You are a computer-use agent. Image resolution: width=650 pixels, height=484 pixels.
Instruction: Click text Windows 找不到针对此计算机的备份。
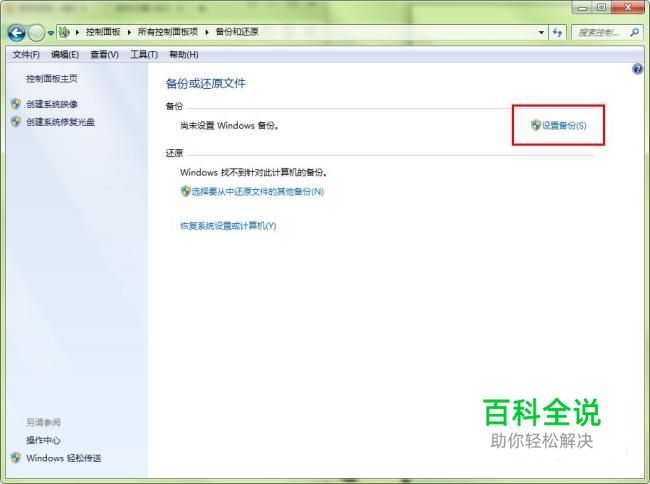[x=254, y=172]
